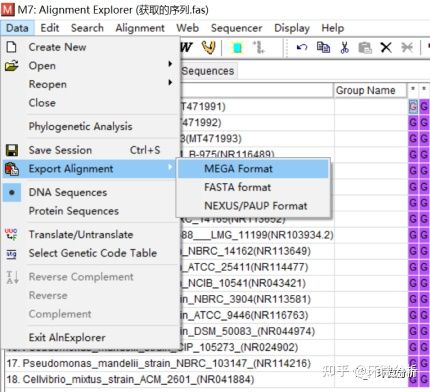Click the Cut scissors icon
Viewport: 430px width, 392px height.
click(x=345, y=47)
